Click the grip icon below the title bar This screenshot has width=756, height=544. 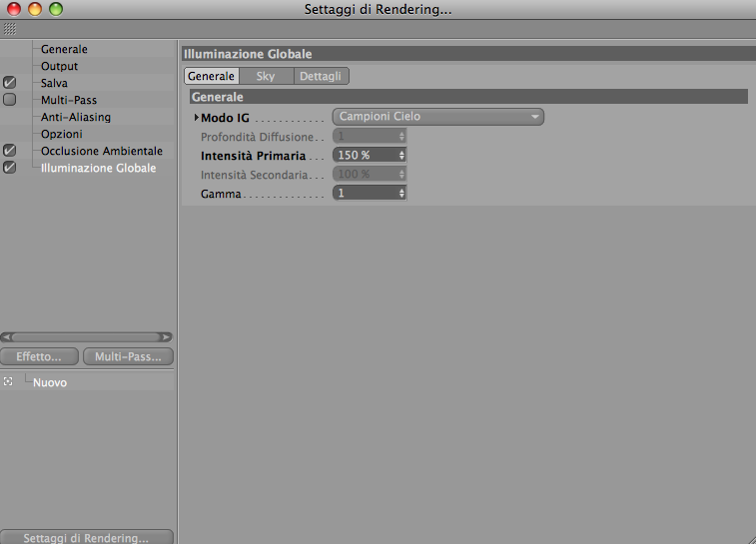10,29
